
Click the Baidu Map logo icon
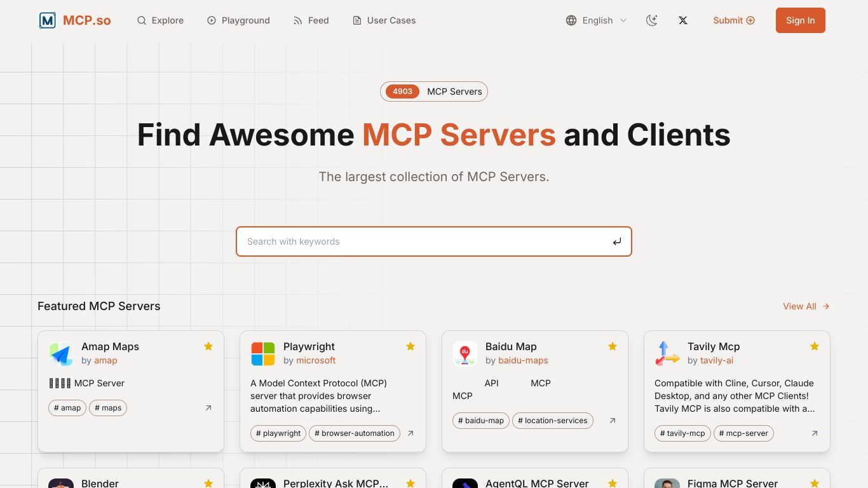[465, 354]
